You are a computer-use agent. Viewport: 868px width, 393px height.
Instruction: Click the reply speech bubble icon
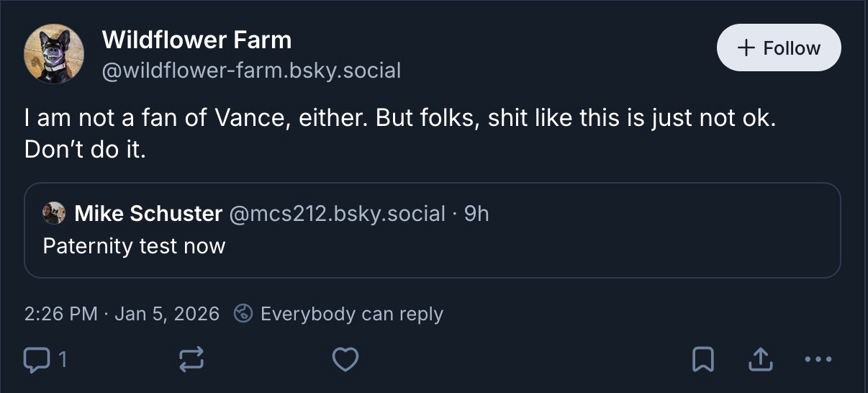[x=35, y=359]
